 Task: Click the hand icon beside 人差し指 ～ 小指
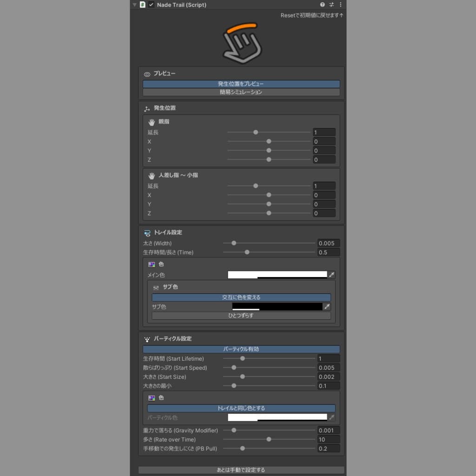(152, 176)
